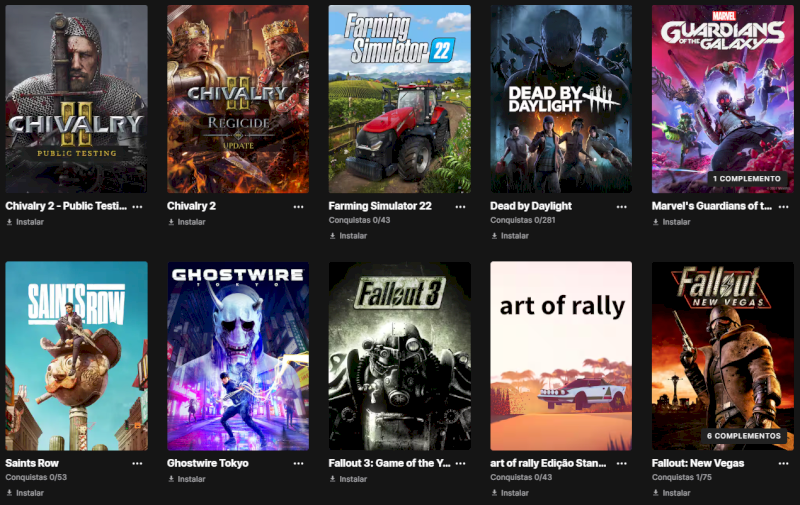
Task: Click Instalar under Farming Simulator 22
Action: point(348,236)
